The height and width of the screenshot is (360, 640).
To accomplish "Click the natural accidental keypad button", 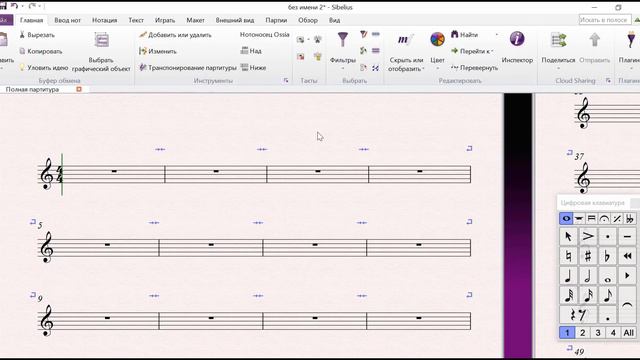I will (x=568, y=256).
